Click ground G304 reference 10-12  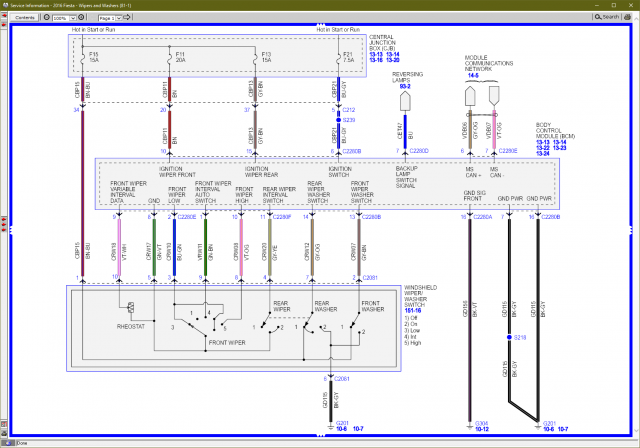click(x=482, y=429)
